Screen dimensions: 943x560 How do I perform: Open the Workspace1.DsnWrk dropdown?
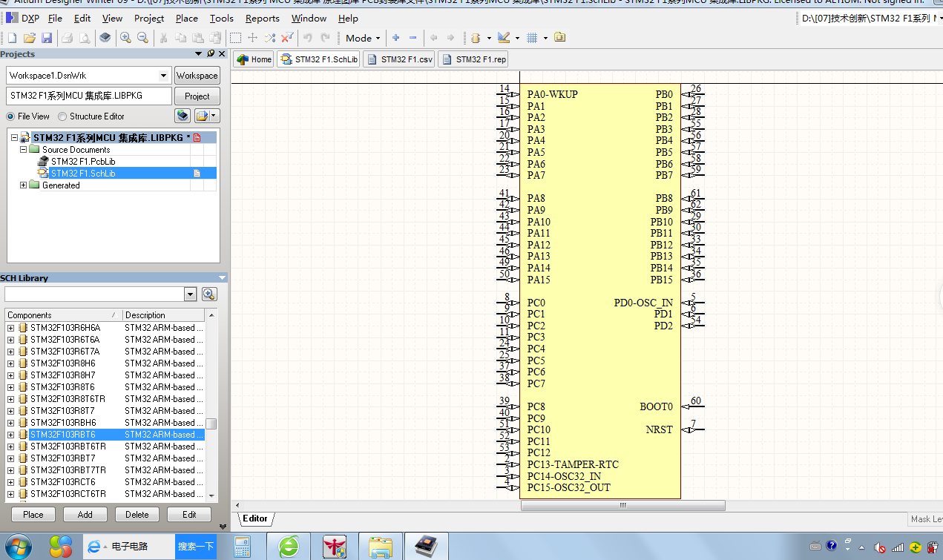(163, 76)
